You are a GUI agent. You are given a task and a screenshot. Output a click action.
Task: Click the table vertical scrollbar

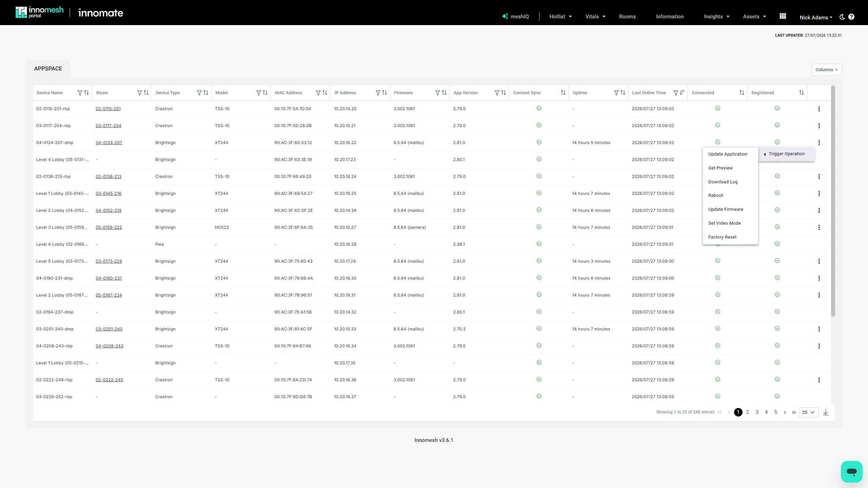coord(833,201)
